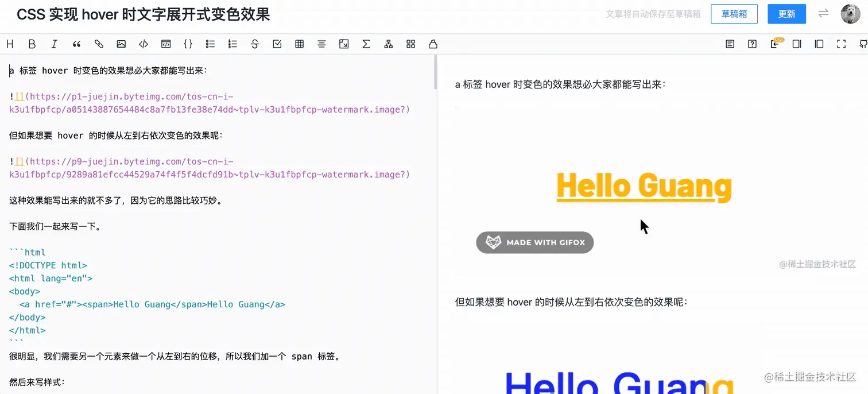
Task: Click the p1-juejin image URL in editor
Action: pos(210,103)
